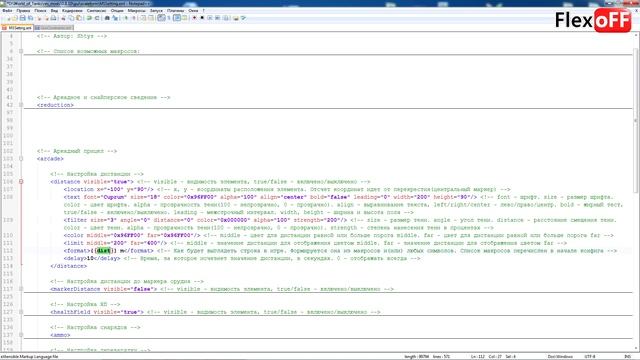Click the User Defined Language toolbar icon
Image resolution: width=640 pixels, height=360 pixels.
(x=184, y=18)
